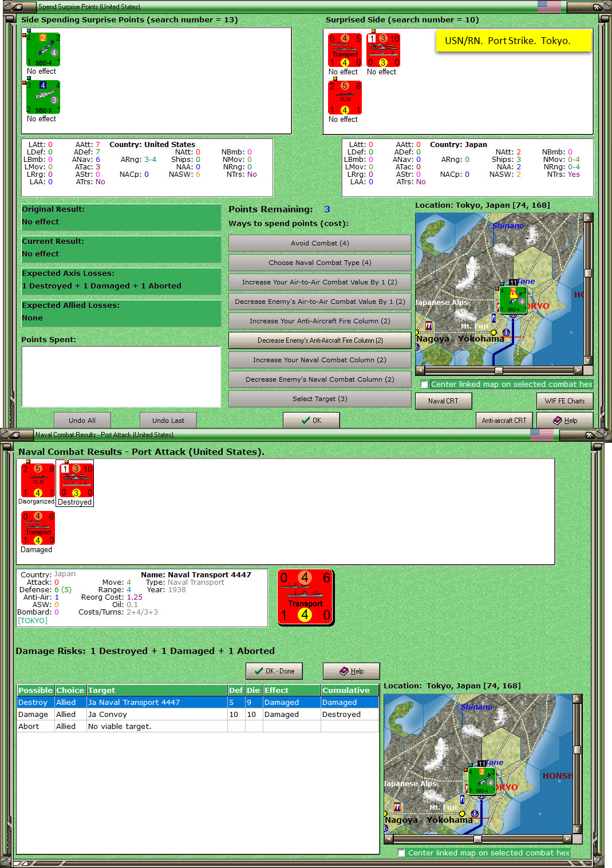The width and height of the screenshot is (612, 868).
Task: Click the right arrow of the Naval Combat Results map scrollbar
Action: pyautogui.click(x=567, y=839)
